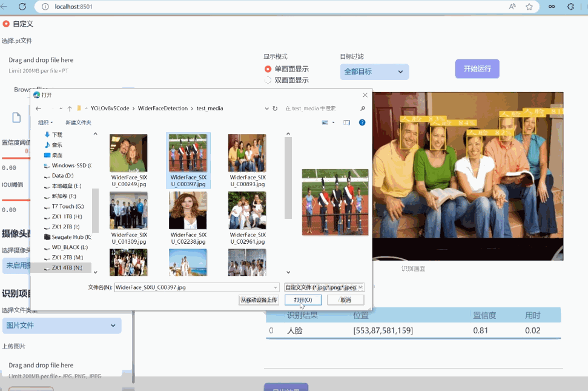Click the uploaded file document icon
Screen dimensions: 588x391
pyautogui.click(x=16, y=118)
